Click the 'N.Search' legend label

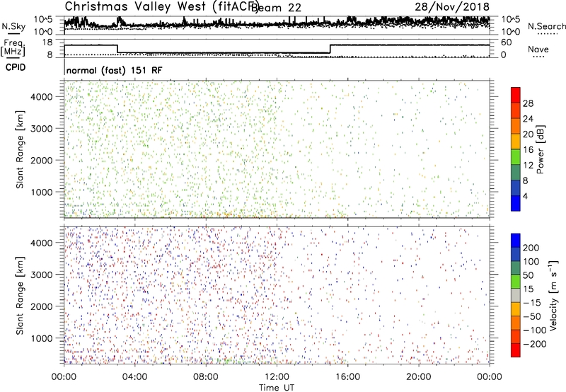tap(546, 26)
